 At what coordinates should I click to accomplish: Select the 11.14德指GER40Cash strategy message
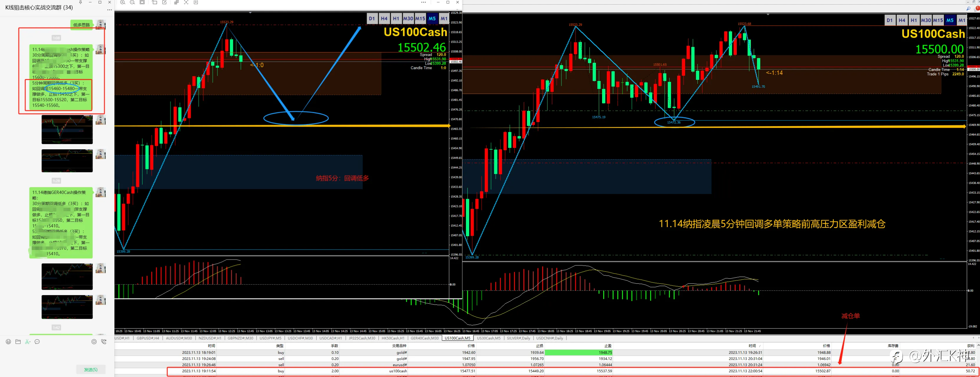click(61, 223)
